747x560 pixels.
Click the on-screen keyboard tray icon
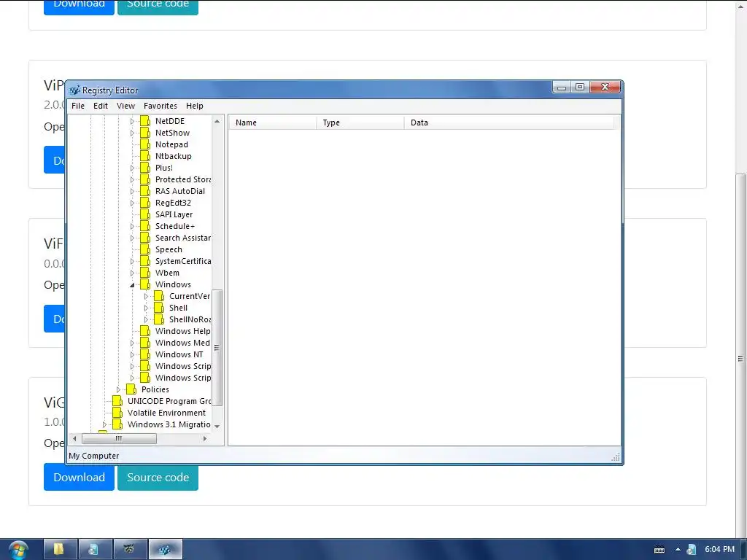click(x=659, y=550)
